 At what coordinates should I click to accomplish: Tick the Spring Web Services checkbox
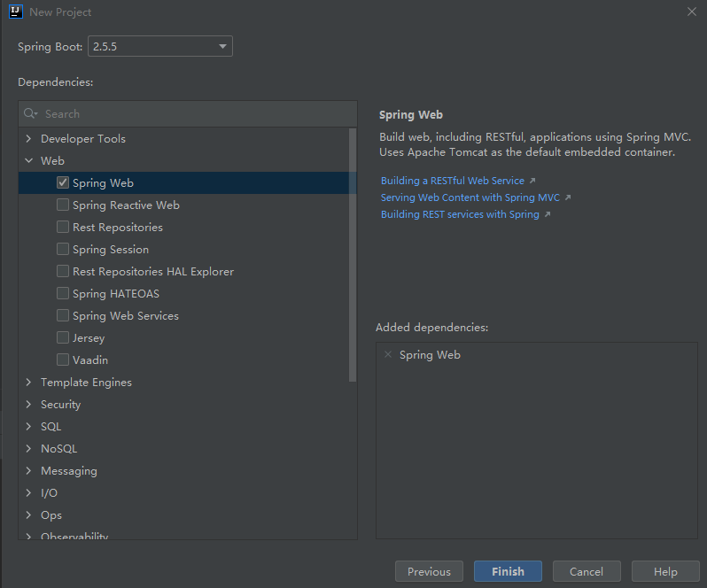pyautogui.click(x=63, y=315)
